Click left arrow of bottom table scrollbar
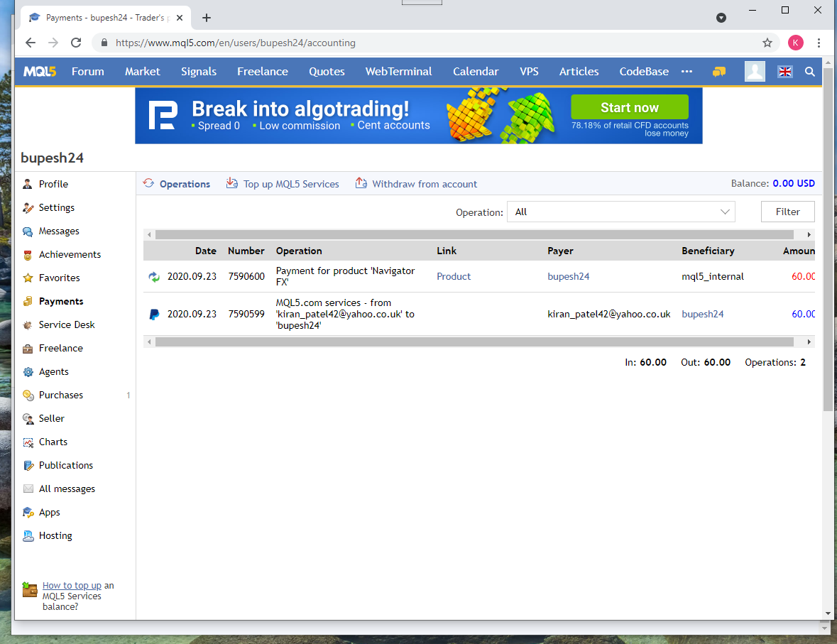 pos(150,342)
